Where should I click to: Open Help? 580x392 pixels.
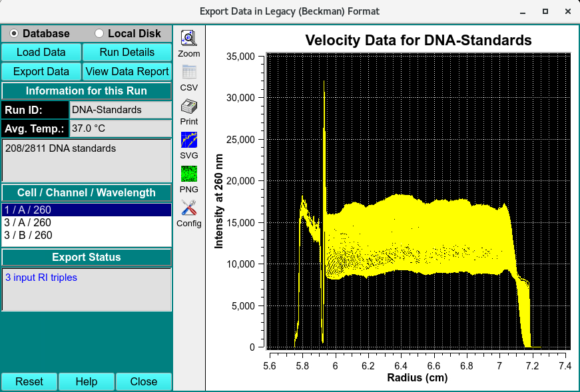[87, 381]
